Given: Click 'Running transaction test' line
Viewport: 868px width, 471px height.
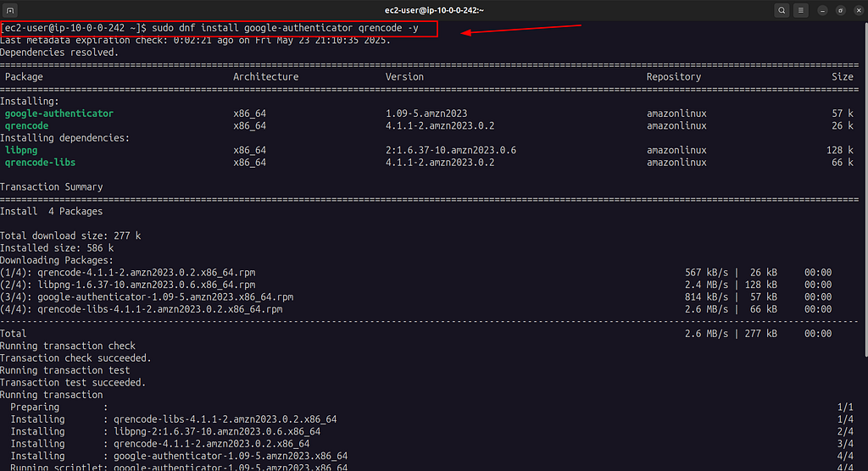Looking at the screenshot, I should coord(64,370).
